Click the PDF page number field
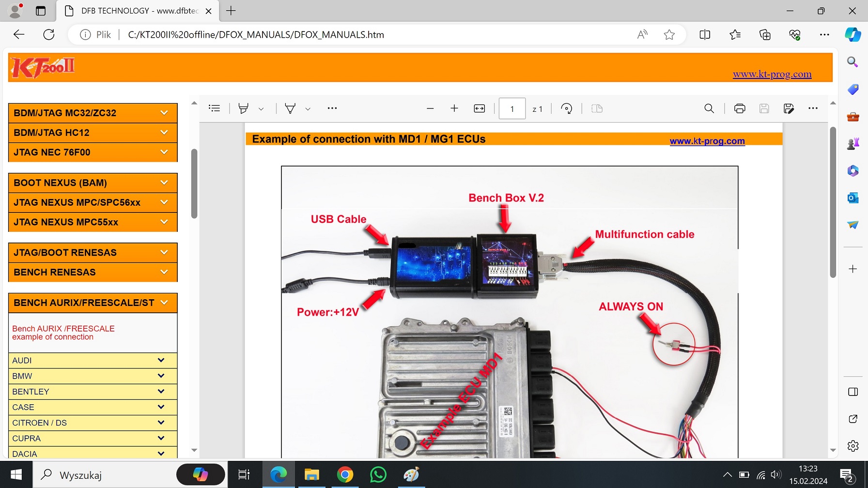The height and width of the screenshot is (488, 868). click(511, 109)
